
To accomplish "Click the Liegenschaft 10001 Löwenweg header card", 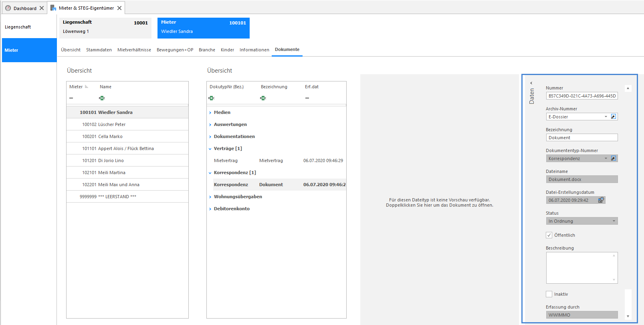I will (105, 28).
